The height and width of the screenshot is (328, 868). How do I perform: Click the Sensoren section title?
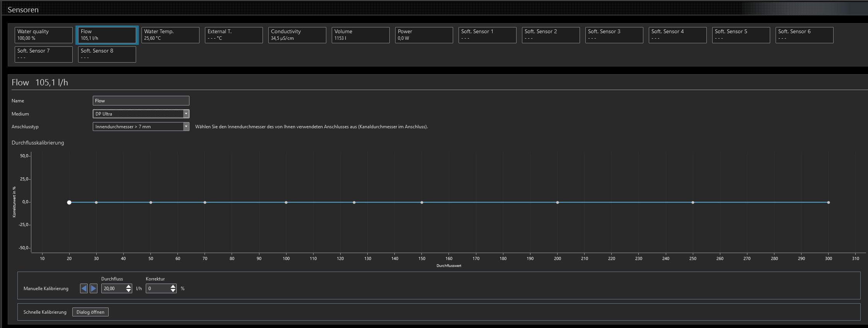23,10
